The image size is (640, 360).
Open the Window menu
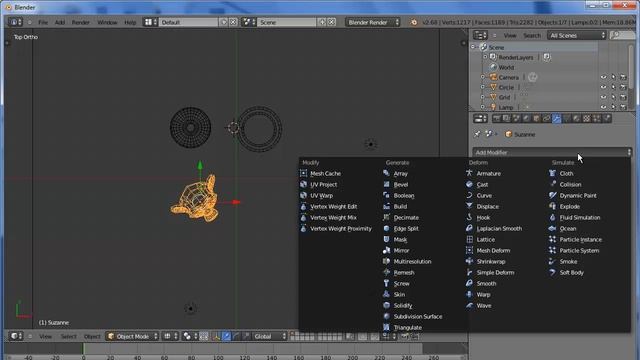[x=107, y=22]
